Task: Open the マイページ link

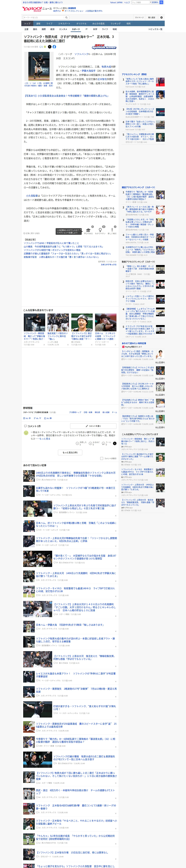Action: (139, 18)
